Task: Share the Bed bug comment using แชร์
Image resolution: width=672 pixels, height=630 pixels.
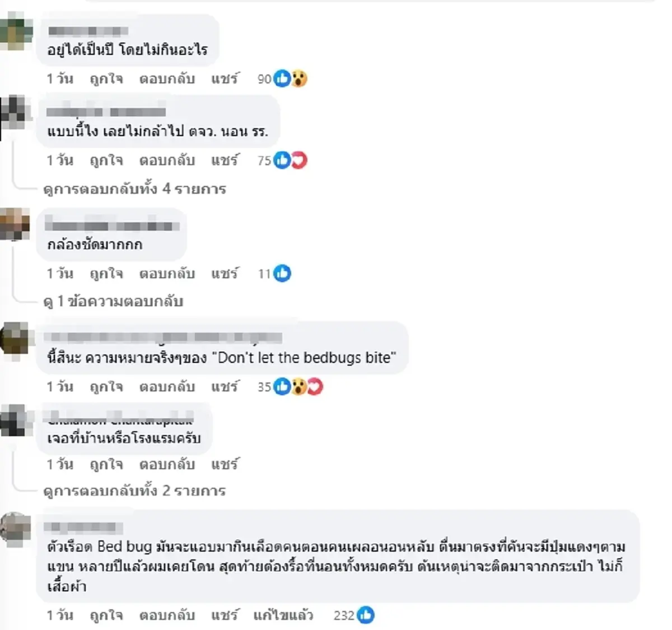Action: pyautogui.click(x=224, y=615)
